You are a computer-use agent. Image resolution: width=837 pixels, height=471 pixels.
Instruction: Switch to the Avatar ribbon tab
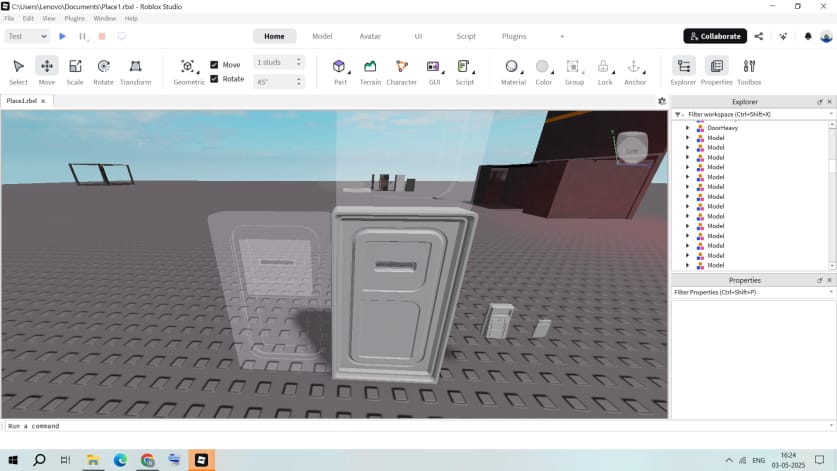370,36
